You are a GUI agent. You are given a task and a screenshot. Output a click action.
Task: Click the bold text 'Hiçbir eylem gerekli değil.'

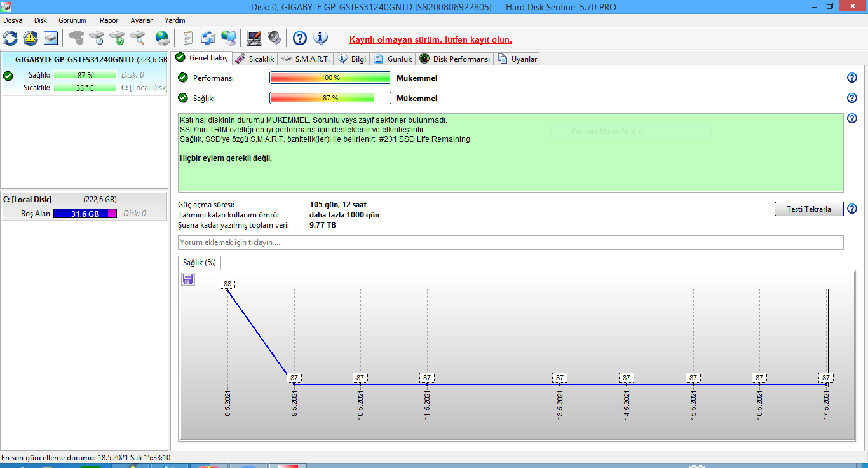(226, 158)
